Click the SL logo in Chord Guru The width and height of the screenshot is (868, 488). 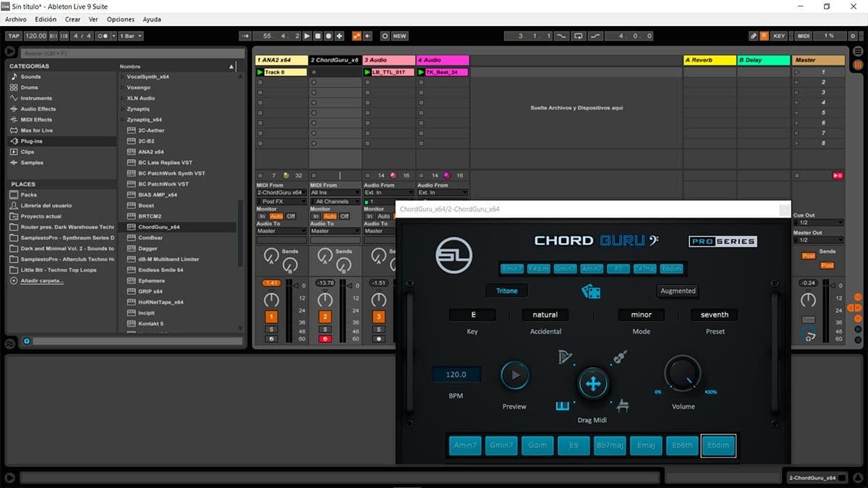454,254
